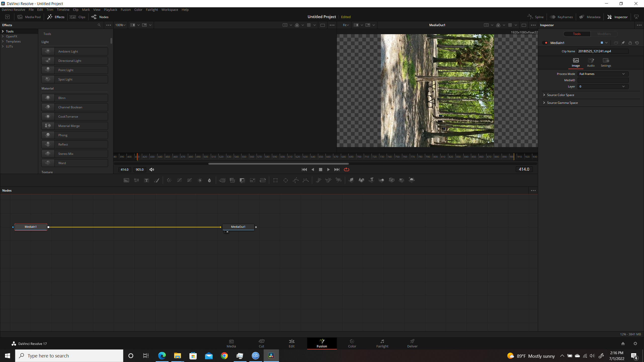Screen dimensions: 644x362
Task: Add a Matte Control node from the toolbar
Action: (x=242, y=180)
